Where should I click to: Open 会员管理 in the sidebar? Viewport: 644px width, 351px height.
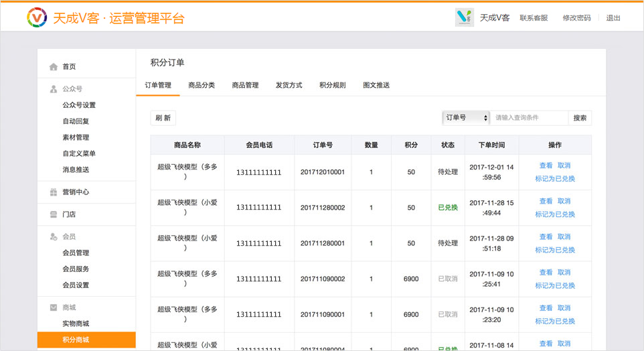(76, 253)
